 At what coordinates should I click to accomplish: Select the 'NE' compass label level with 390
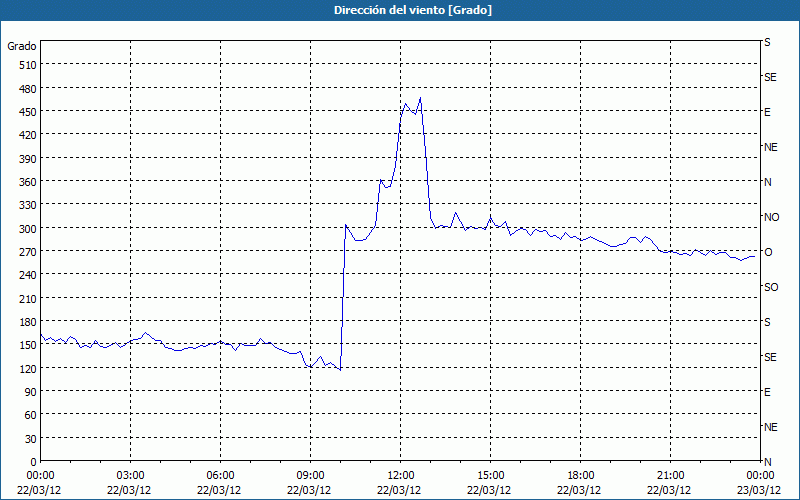coord(770,147)
